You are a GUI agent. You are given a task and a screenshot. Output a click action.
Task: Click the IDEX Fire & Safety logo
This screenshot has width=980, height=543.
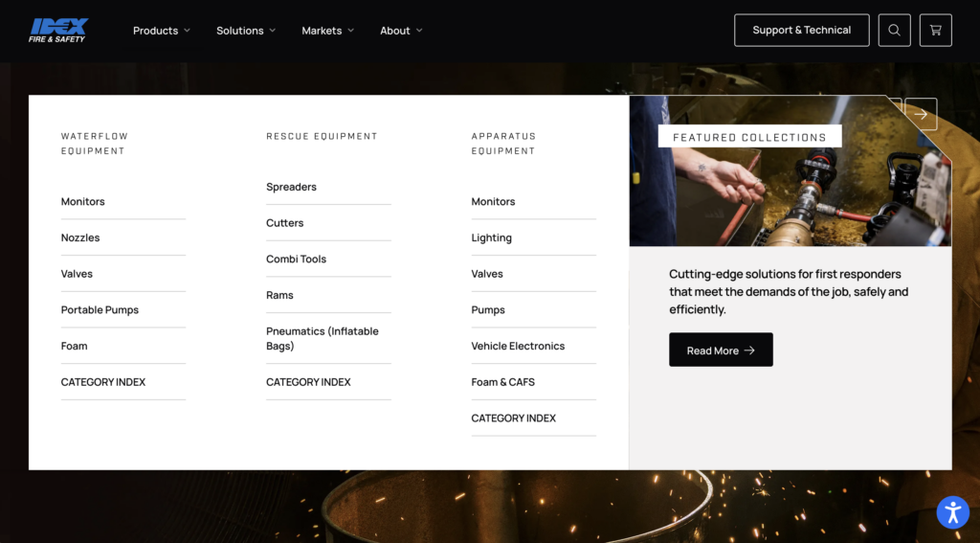pos(58,30)
